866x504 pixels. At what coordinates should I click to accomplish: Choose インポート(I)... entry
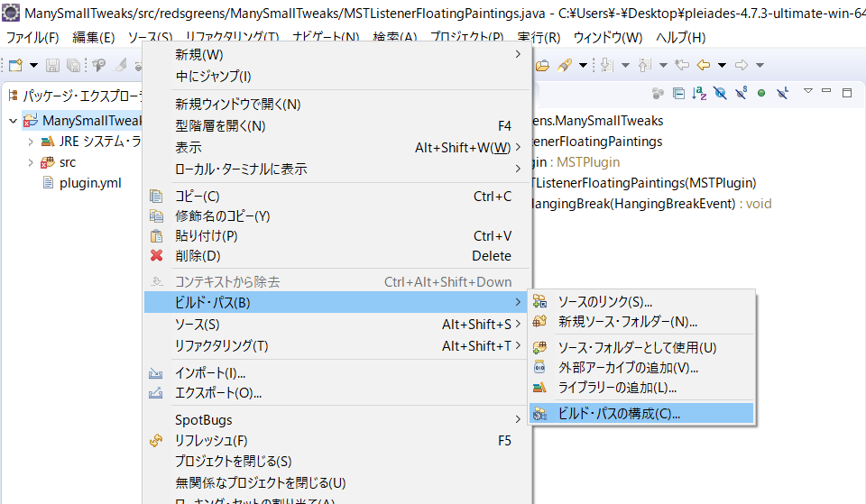pyautogui.click(x=336, y=373)
